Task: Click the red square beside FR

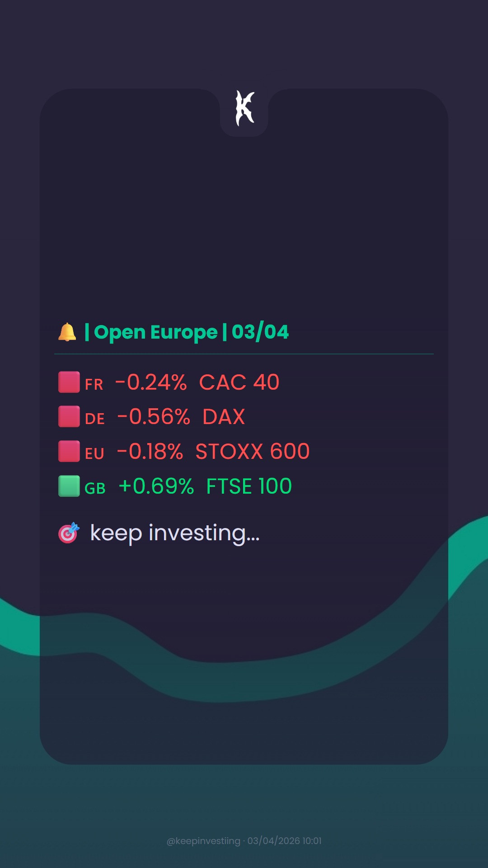Action: click(69, 382)
